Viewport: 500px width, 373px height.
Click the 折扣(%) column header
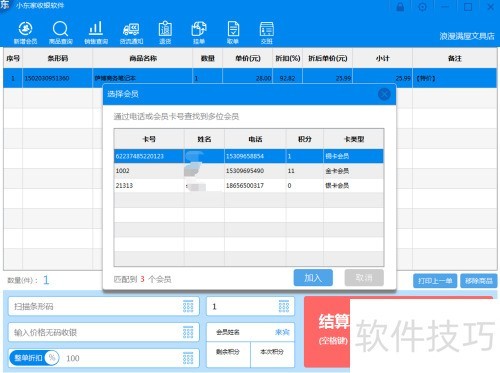[x=288, y=58]
